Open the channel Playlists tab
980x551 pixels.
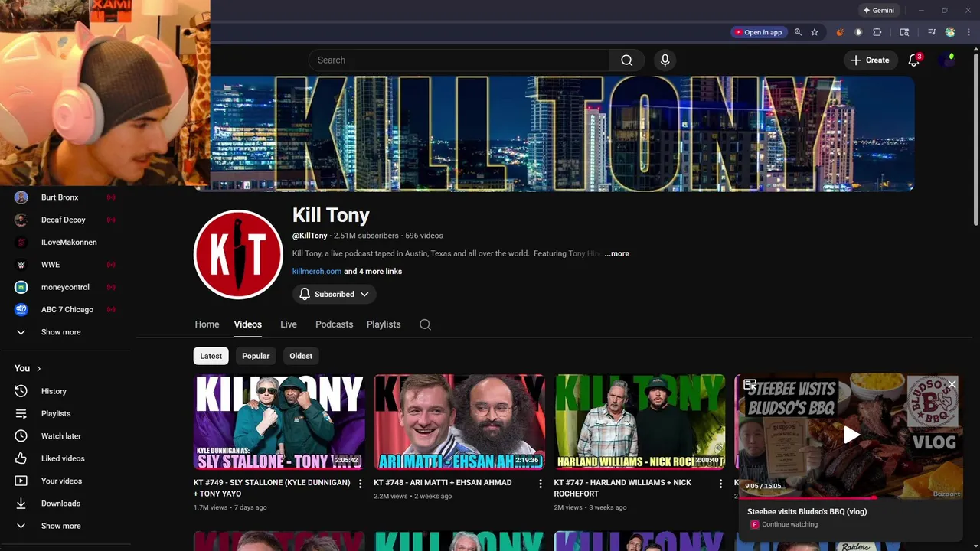384,324
